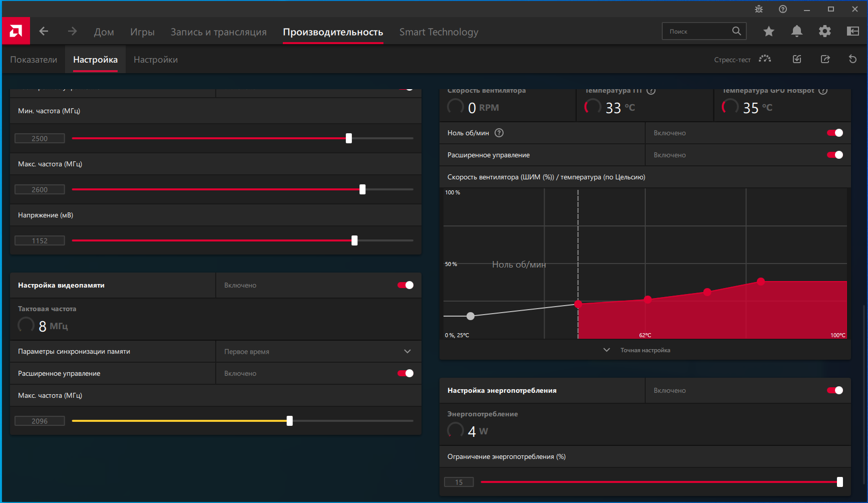Open Запись и трансляция tab

click(219, 32)
